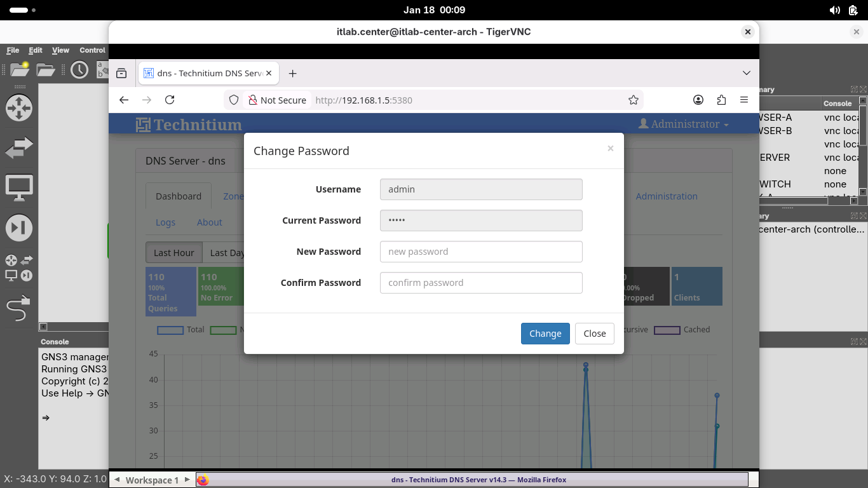Open the security devices browser icon
Screen dimensions: 868x488
tap(18, 227)
